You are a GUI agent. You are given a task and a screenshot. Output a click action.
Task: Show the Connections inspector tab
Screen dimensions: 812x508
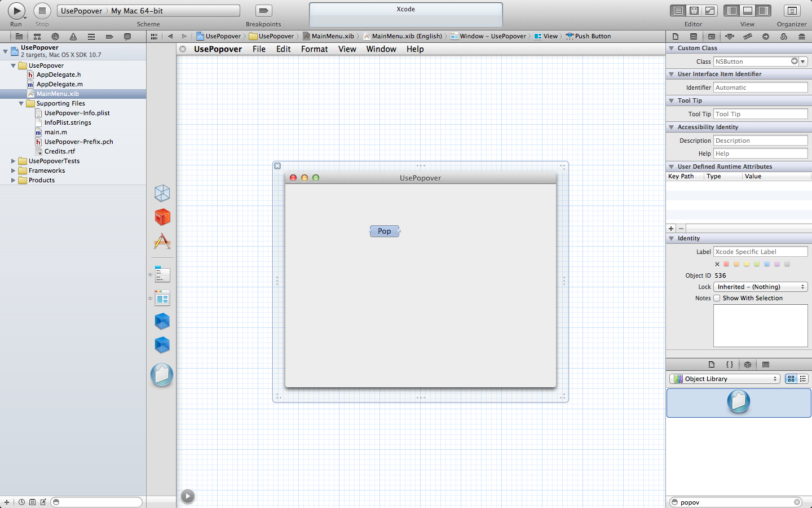tap(766, 36)
